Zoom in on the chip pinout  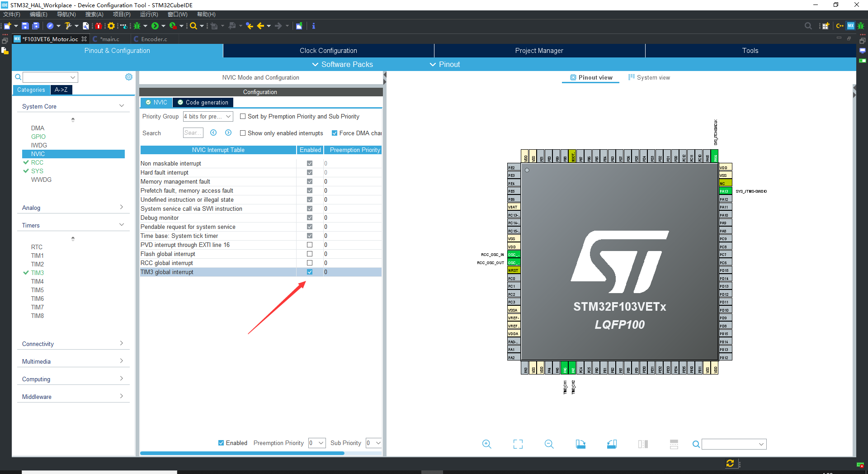pyautogui.click(x=486, y=444)
